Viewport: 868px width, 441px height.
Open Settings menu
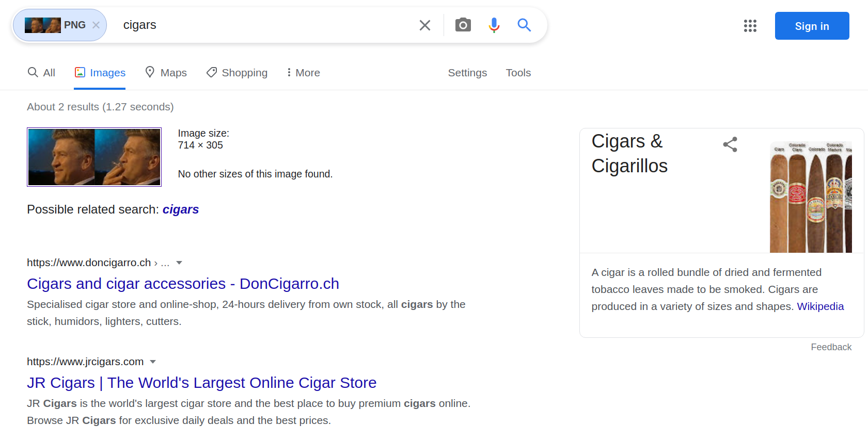click(x=467, y=73)
